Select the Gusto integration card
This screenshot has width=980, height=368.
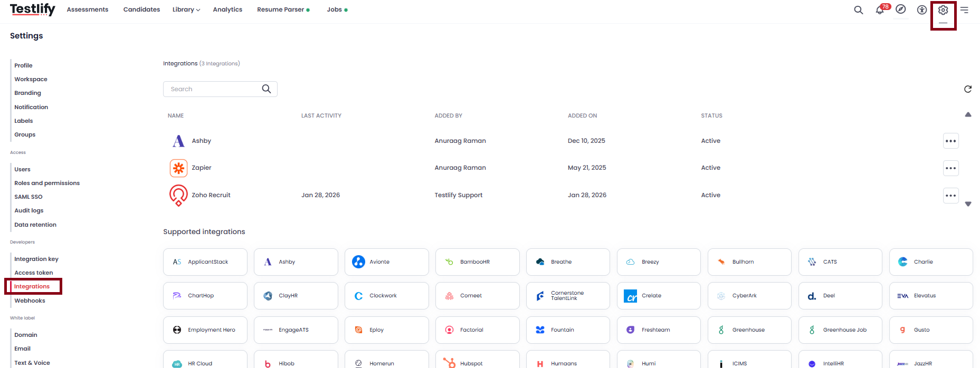pyautogui.click(x=931, y=330)
